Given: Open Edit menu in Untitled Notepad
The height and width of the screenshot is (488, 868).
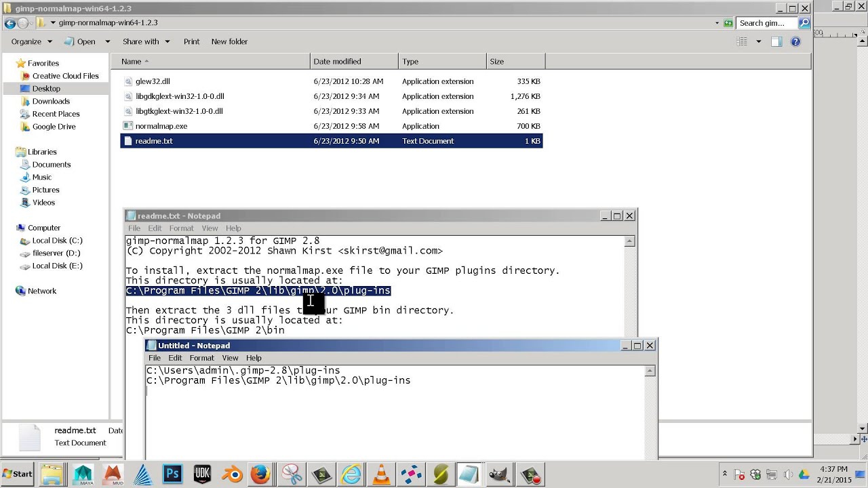Looking at the screenshot, I should [175, 358].
